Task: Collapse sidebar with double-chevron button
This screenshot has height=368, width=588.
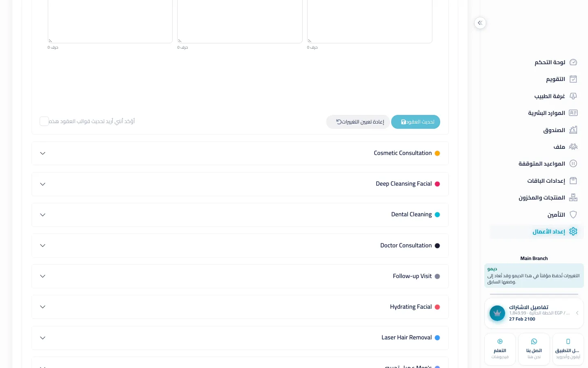Action: point(480,23)
